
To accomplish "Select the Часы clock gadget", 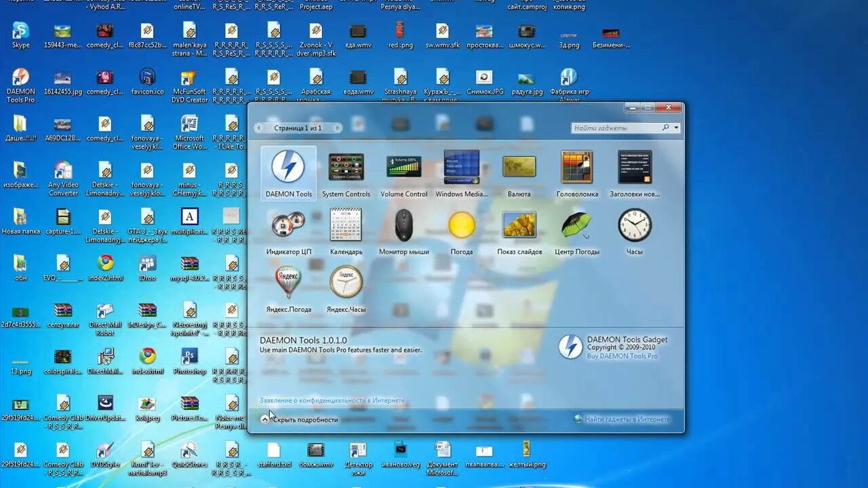I will point(635,232).
